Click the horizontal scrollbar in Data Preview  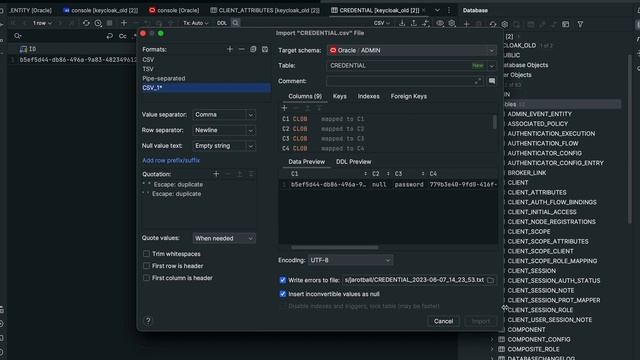[335, 247]
